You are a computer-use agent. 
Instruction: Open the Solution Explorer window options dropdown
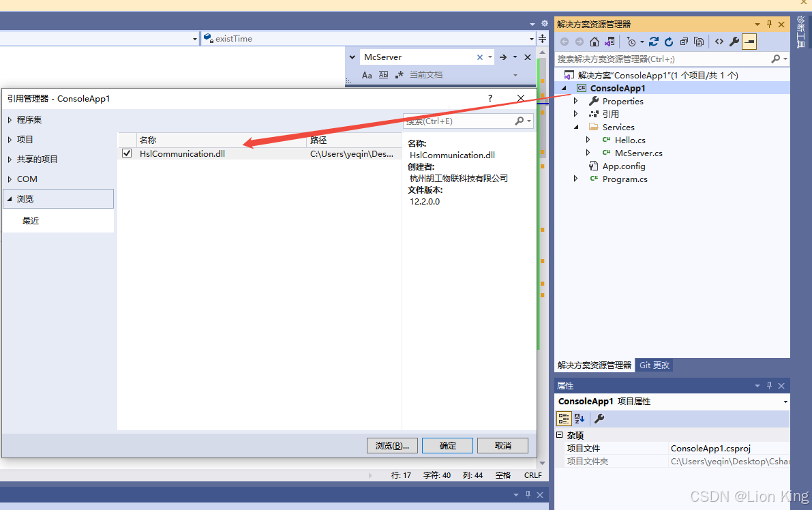[x=757, y=24]
